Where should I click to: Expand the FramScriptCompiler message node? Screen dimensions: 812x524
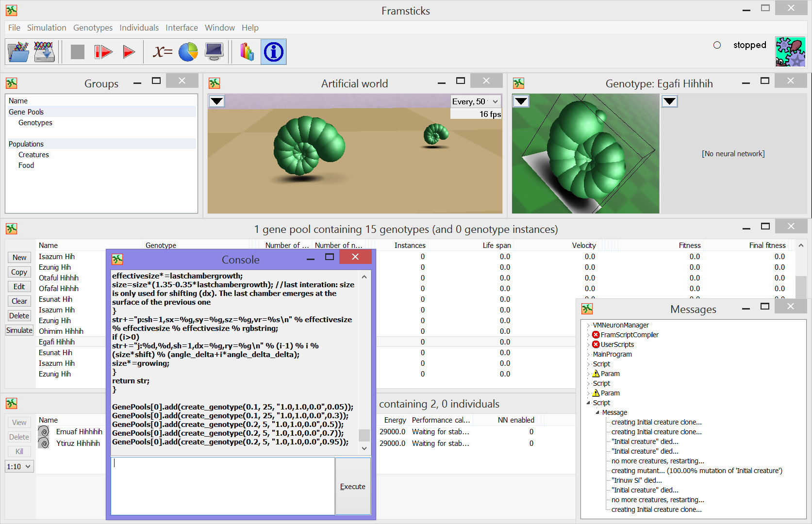pyautogui.click(x=588, y=335)
